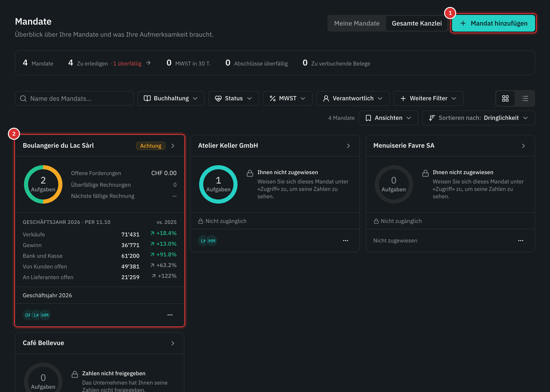
Task: Open the Ansichten dropdown
Action: tap(388, 118)
